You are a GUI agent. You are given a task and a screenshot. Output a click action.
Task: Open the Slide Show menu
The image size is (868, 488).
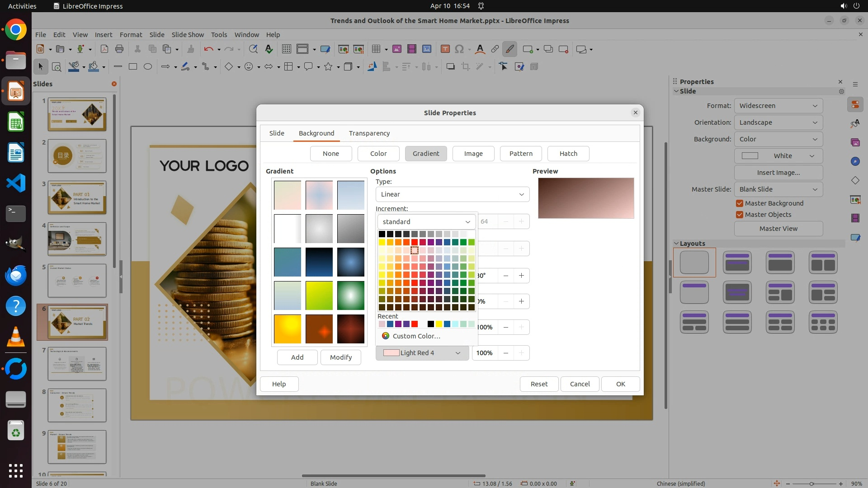tap(188, 34)
